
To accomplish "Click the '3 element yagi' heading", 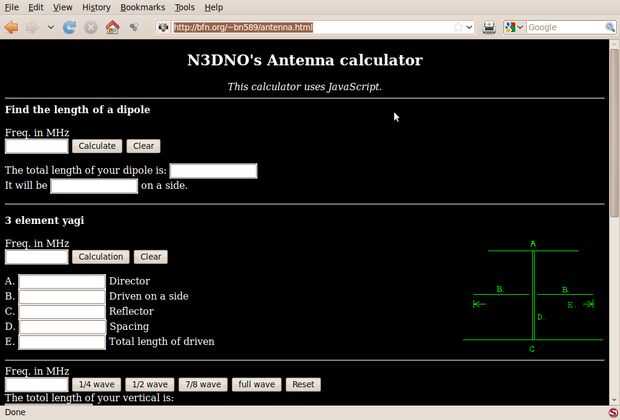I will [x=44, y=220].
